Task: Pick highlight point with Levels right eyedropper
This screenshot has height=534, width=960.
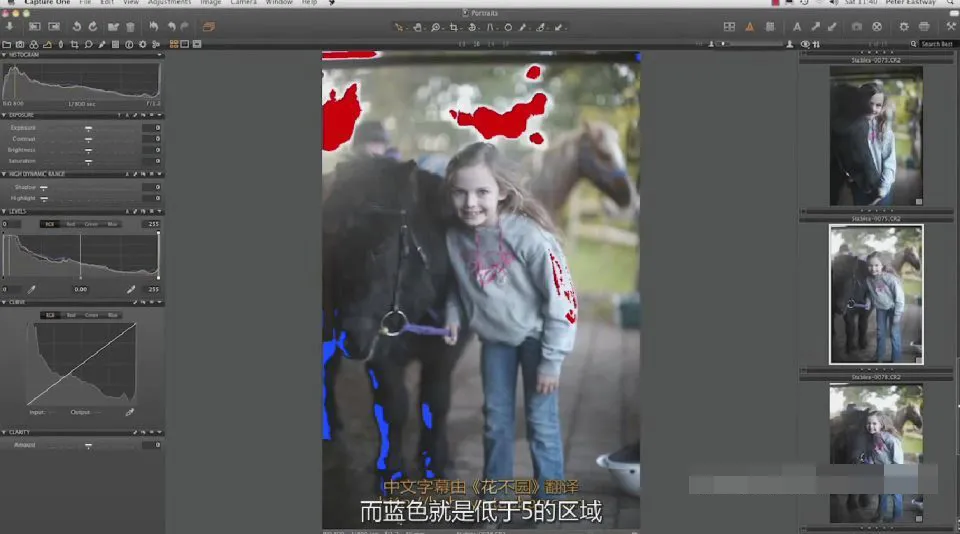Action: [131, 289]
